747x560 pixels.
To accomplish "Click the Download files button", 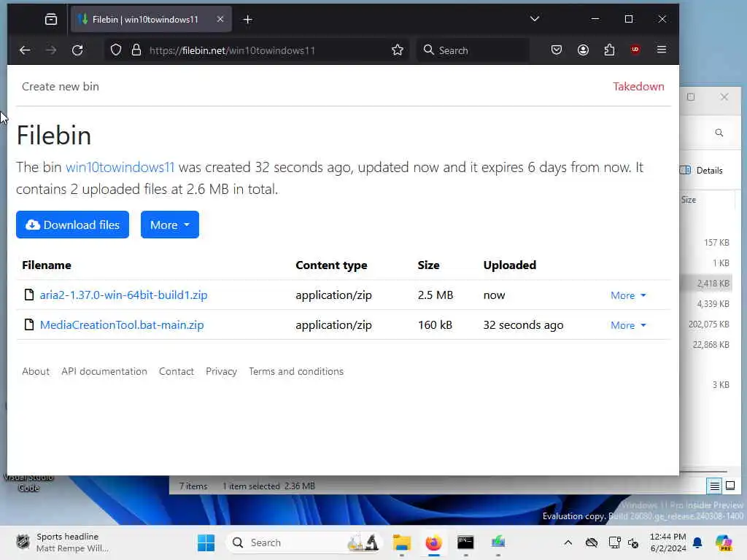I will click(x=72, y=225).
